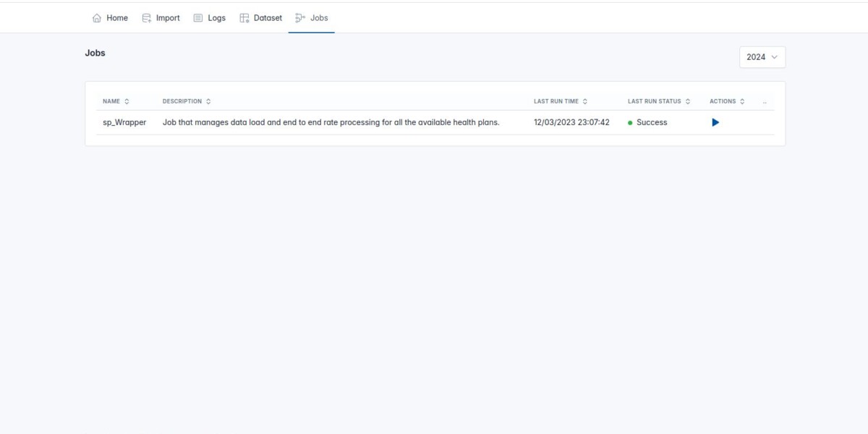Sort by Name using its sort arrows

pos(127,101)
